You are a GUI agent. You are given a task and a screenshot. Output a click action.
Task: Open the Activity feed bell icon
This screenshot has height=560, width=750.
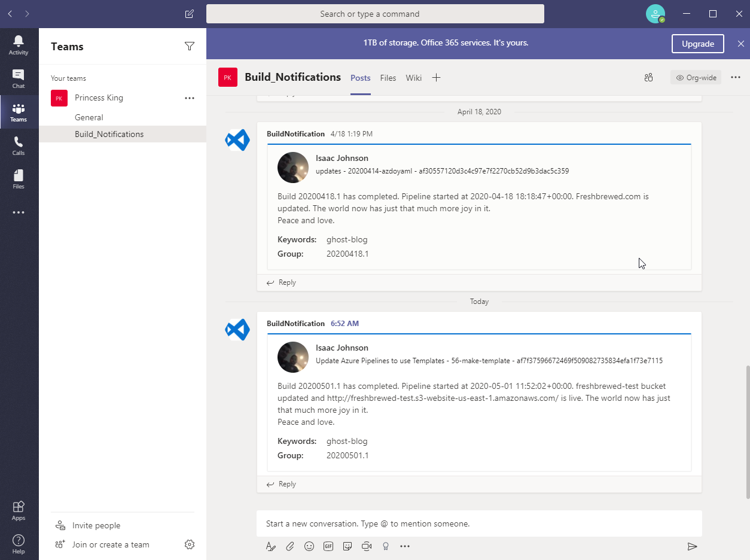pyautogui.click(x=19, y=45)
